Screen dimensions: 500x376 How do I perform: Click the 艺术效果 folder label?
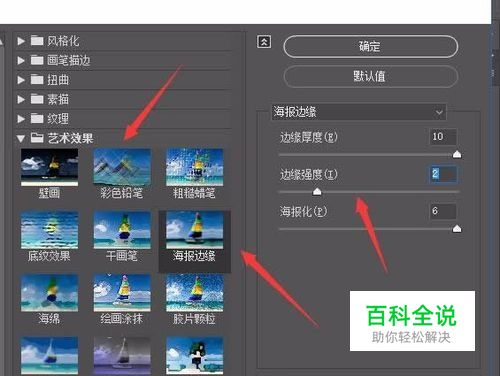click(70, 138)
